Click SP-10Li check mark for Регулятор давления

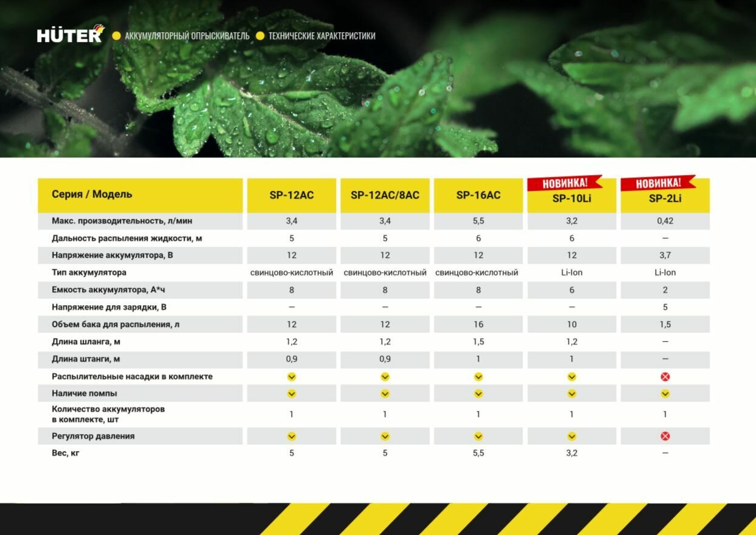[x=572, y=436]
